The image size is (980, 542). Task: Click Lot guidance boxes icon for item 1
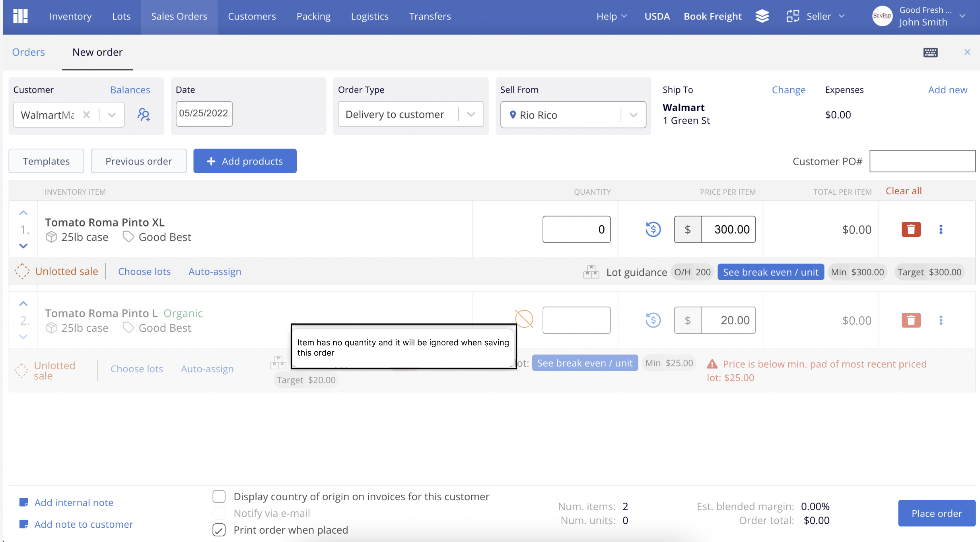click(x=591, y=272)
